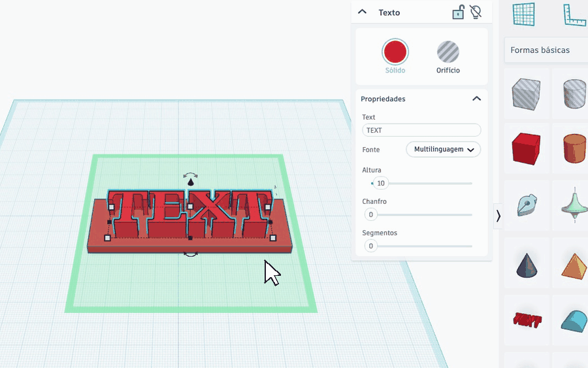Collapse the shapes sidebar with arrow
Image resolution: width=588 pixels, height=368 pixels.
pyautogui.click(x=498, y=216)
